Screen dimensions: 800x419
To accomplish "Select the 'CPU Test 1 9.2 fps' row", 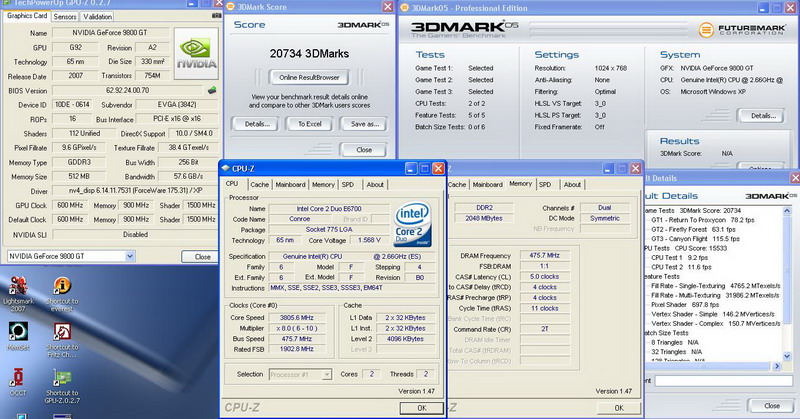I will tap(679, 258).
